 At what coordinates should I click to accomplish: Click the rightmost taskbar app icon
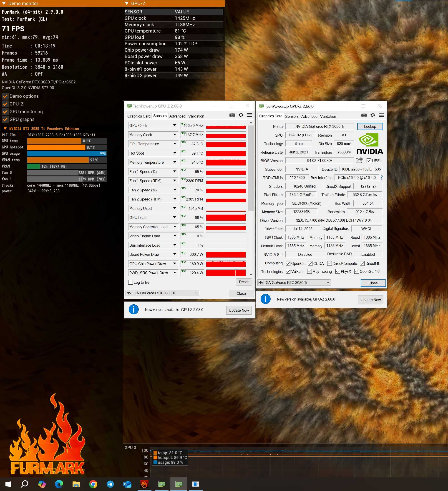[x=196, y=484]
